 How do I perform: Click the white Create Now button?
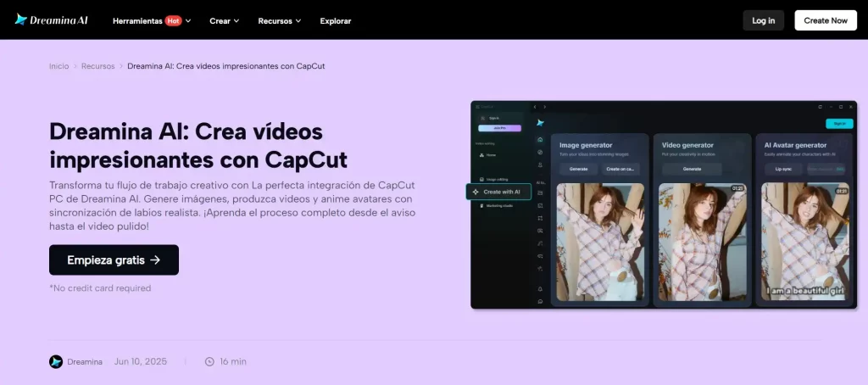(825, 20)
